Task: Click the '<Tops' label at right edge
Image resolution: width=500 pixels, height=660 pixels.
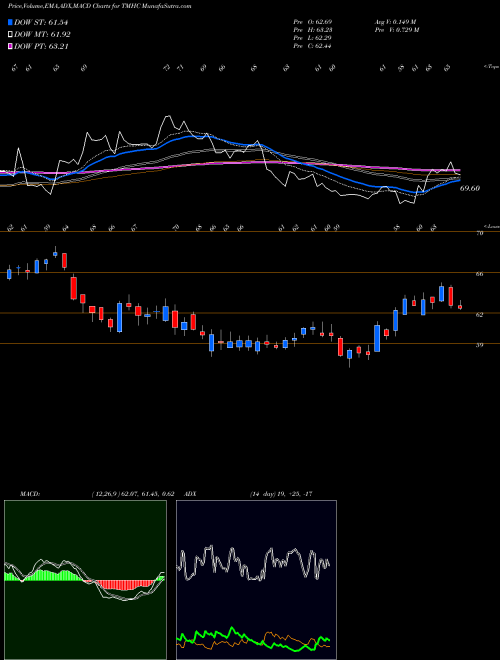Action: pos(491,67)
